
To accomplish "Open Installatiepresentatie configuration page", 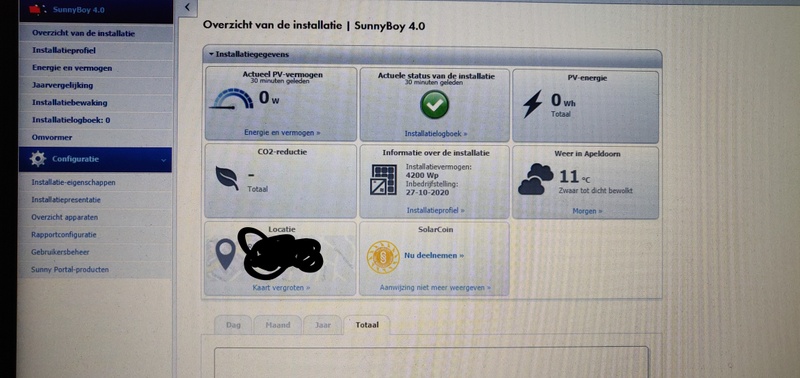I will 95,200.
